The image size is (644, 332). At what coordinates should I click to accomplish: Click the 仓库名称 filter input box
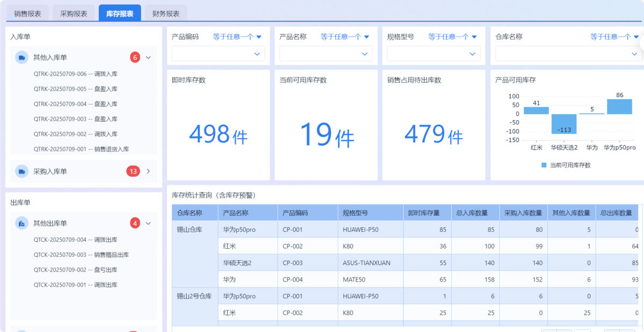point(566,54)
